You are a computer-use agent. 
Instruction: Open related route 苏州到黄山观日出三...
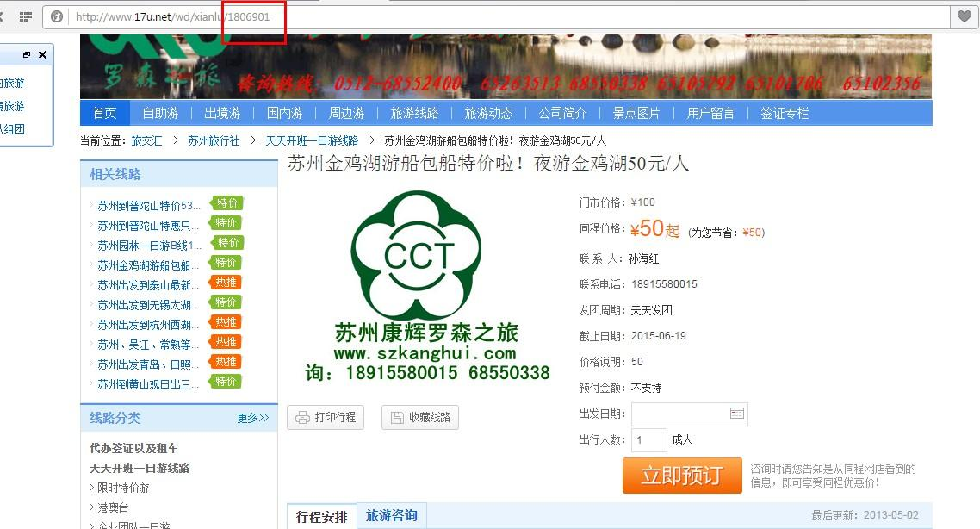coord(148,384)
